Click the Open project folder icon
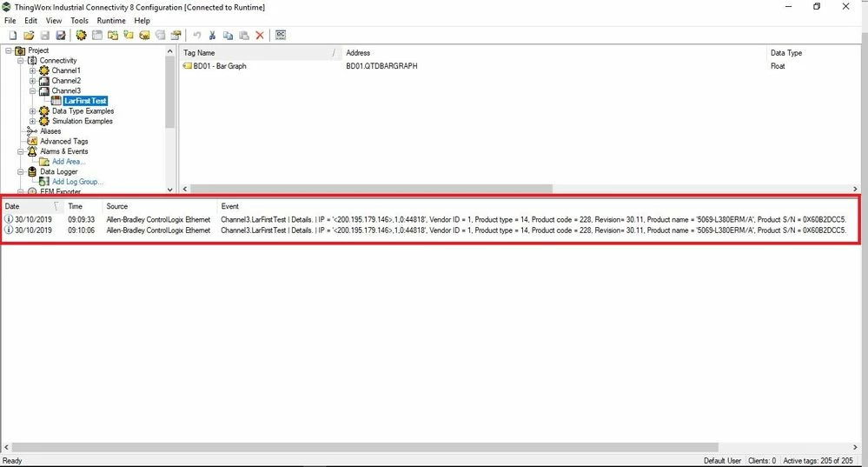The image size is (868, 467). 29,36
